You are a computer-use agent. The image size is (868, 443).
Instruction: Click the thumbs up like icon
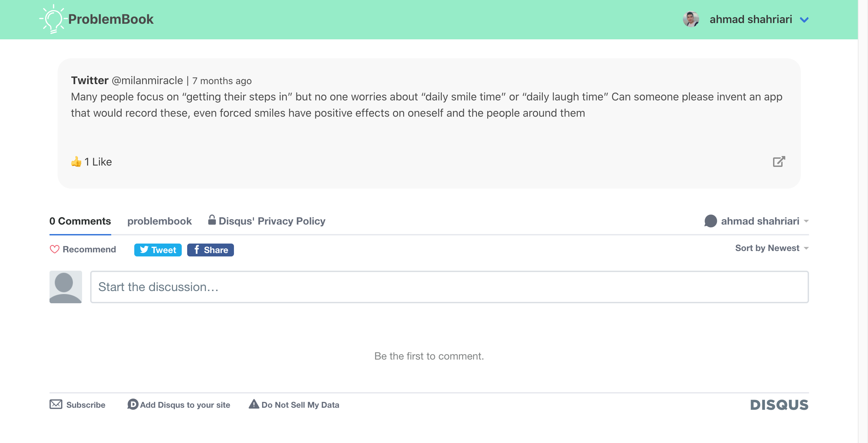coord(76,162)
